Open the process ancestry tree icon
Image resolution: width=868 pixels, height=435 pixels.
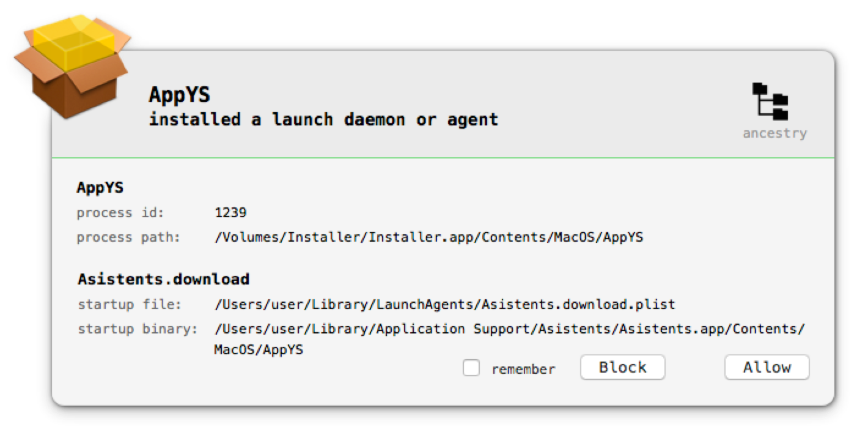pos(770,102)
